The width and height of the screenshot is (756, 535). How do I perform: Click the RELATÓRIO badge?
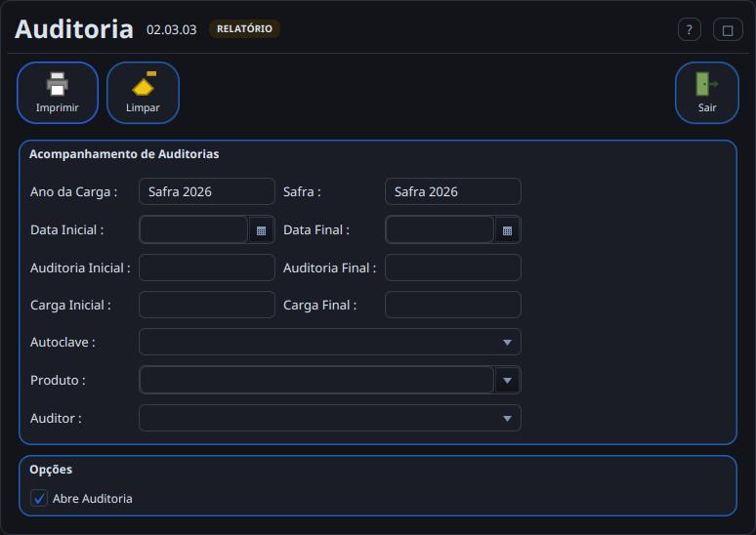coord(244,29)
